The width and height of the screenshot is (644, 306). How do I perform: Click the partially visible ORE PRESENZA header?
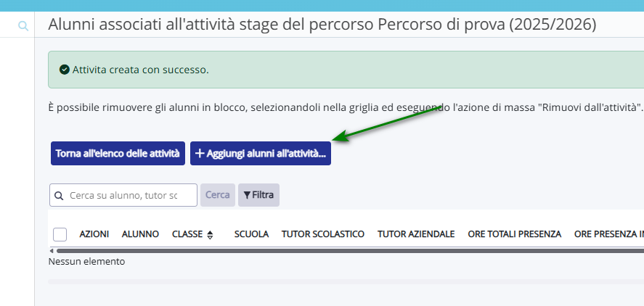pyautogui.click(x=608, y=234)
